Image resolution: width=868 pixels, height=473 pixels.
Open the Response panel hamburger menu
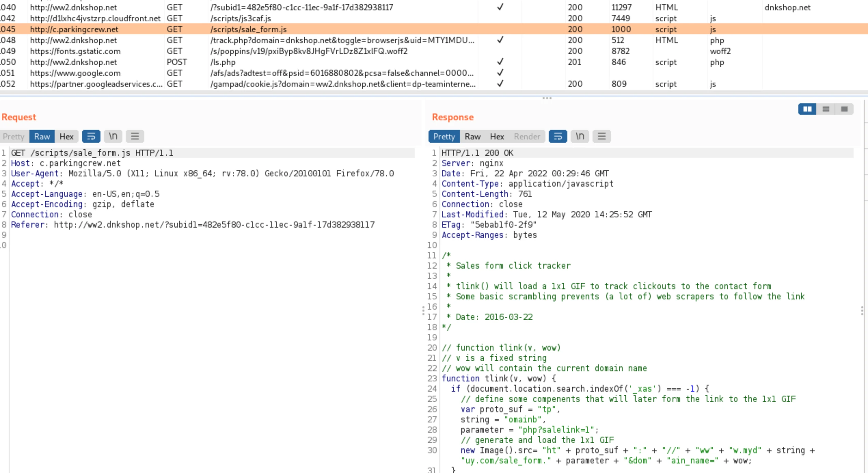click(602, 136)
